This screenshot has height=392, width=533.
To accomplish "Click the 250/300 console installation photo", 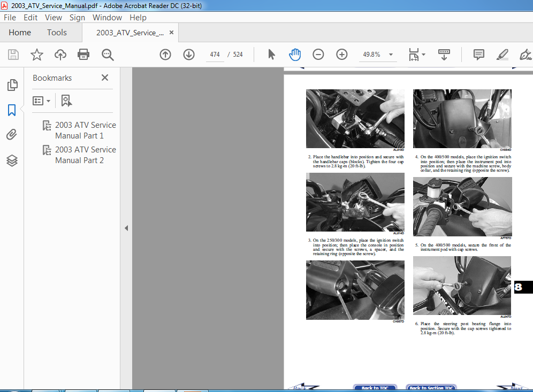I will 355,202.
